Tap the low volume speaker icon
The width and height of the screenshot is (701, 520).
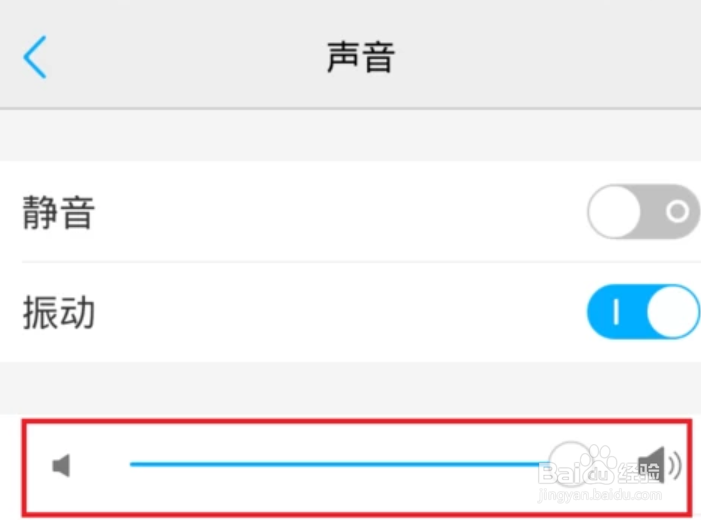click(x=61, y=465)
